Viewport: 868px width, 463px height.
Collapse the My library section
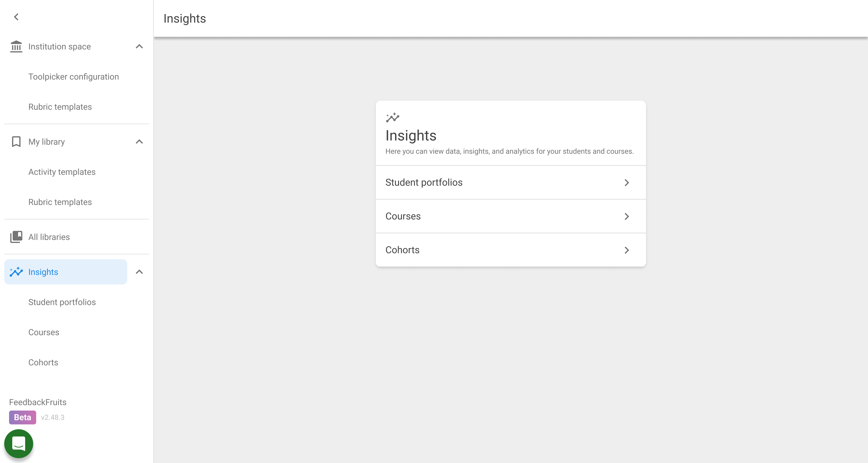[139, 142]
